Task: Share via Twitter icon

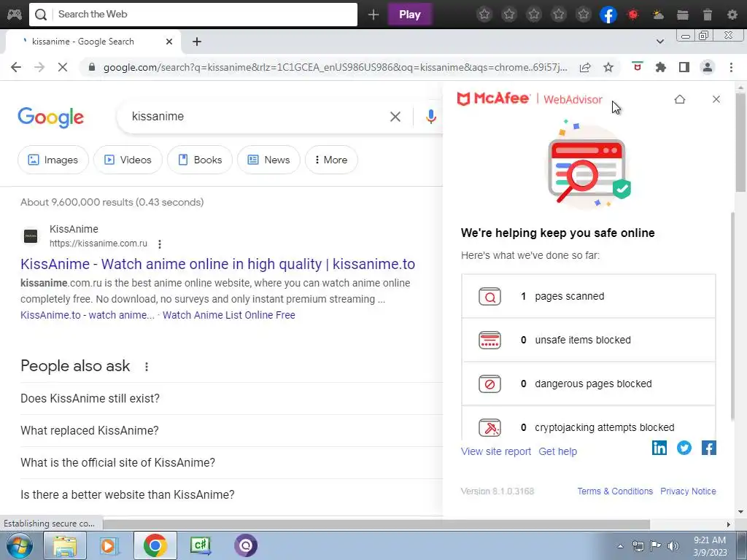Action: [684, 448]
